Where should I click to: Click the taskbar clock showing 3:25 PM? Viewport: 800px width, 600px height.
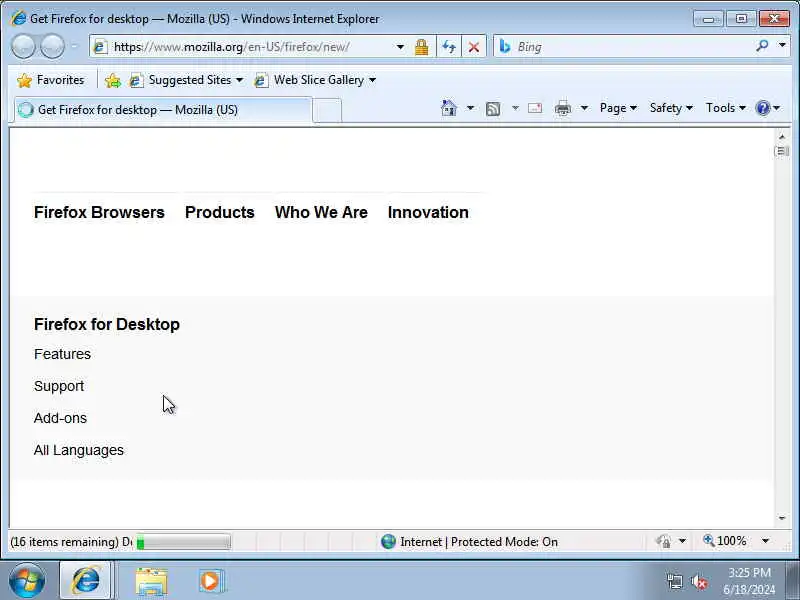pos(749,581)
